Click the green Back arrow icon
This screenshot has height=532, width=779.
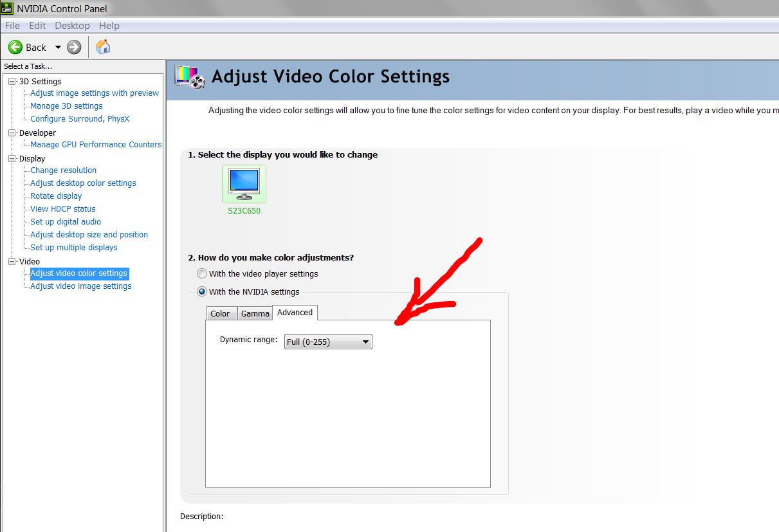tap(15, 47)
